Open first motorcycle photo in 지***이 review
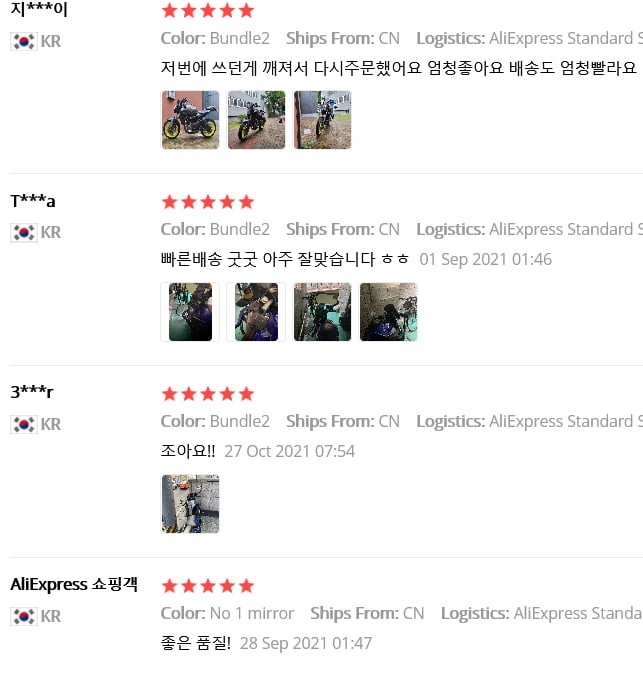This screenshot has height=682, width=643. coord(190,120)
